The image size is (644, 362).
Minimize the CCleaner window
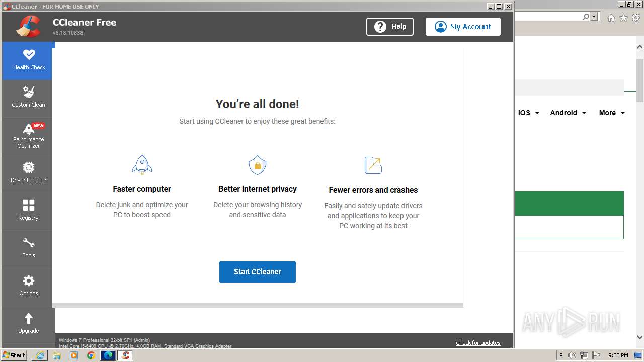tap(491, 6)
